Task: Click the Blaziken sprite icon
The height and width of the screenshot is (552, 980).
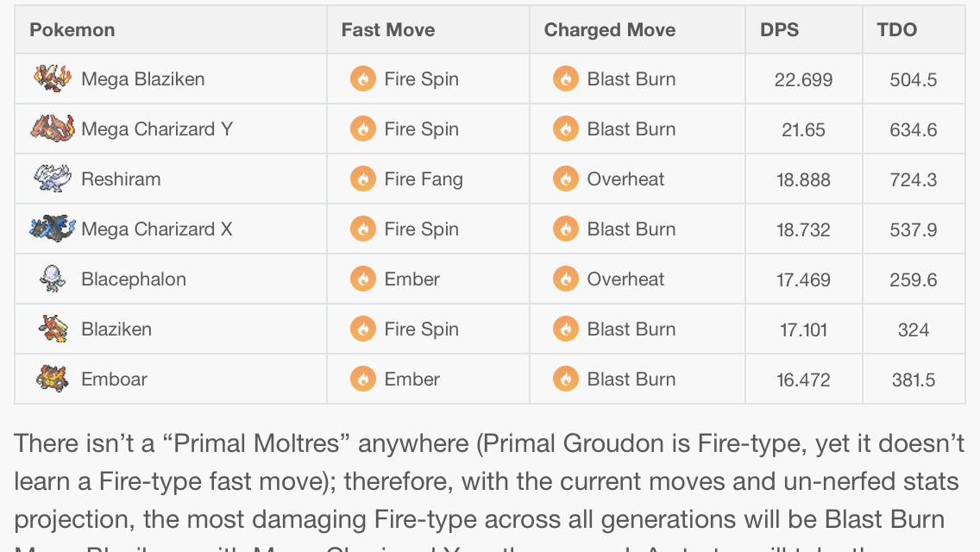Action: (53, 329)
